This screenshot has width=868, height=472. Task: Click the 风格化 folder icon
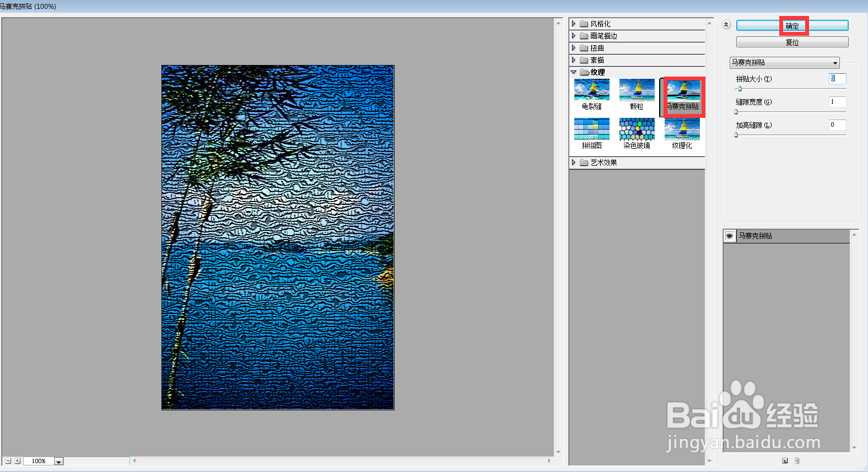coord(584,24)
